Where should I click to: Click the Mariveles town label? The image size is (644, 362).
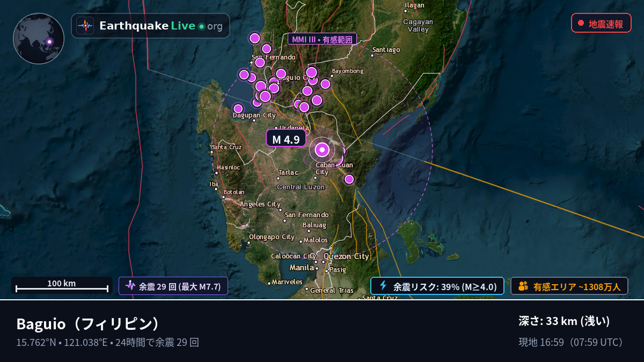(288, 282)
